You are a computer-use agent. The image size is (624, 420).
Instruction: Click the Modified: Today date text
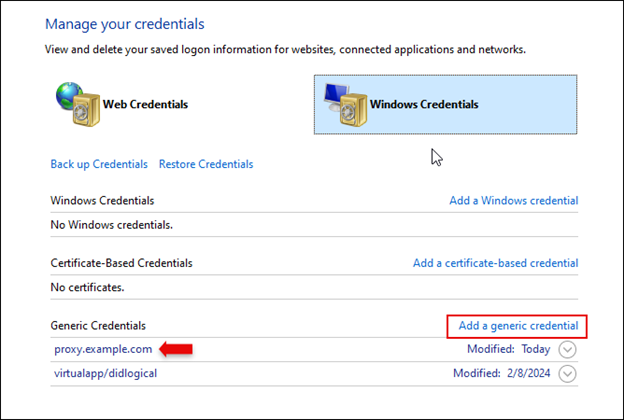(x=508, y=350)
